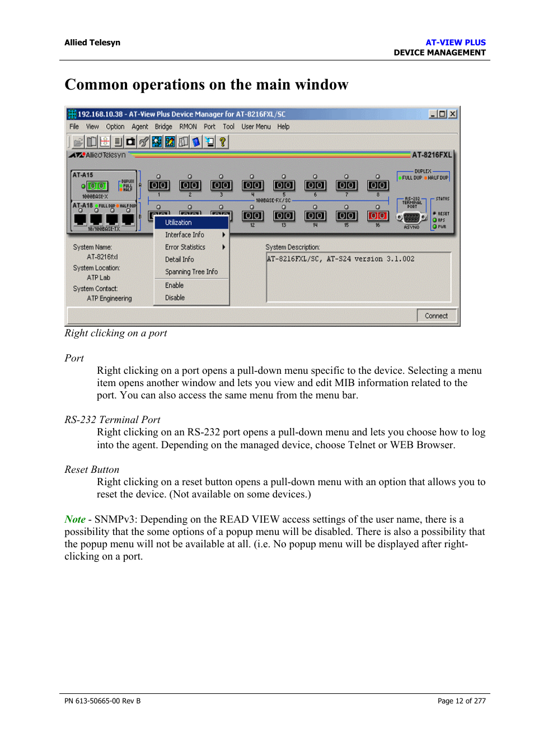Click the camera snapshot toolbar icon
The image size is (534, 756).
130,142
